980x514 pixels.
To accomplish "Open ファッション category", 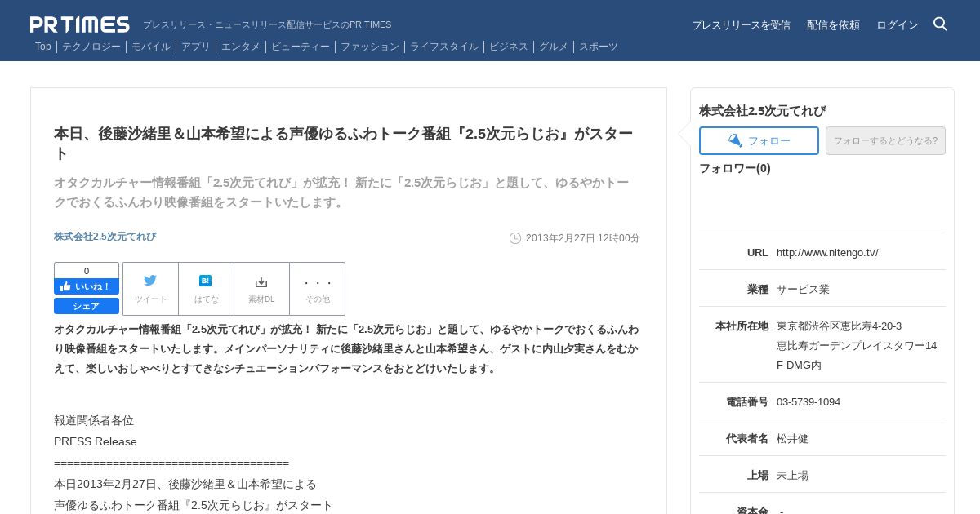I will [370, 47].
